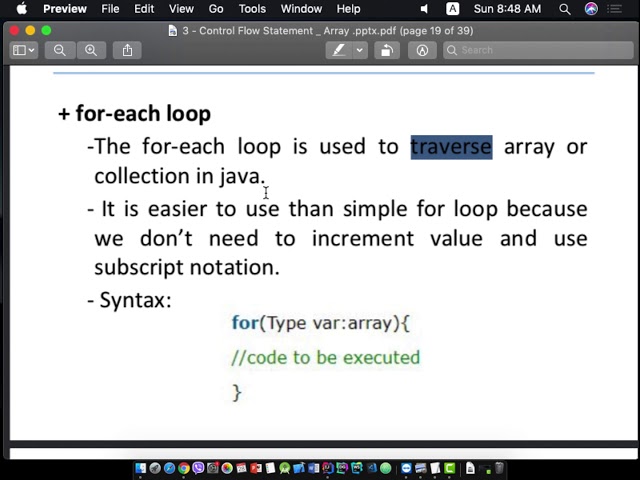Open Safari from the Dock

click(x=169, y=468)
